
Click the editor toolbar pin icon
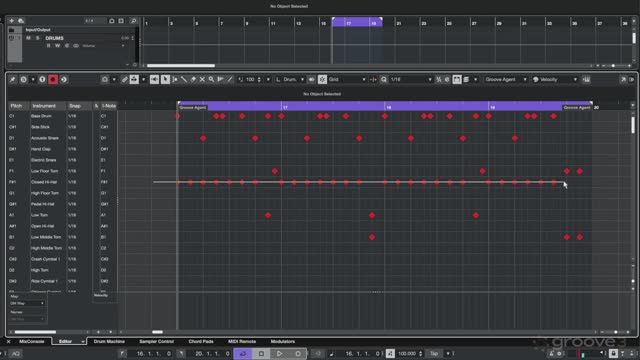pos(13,79)
